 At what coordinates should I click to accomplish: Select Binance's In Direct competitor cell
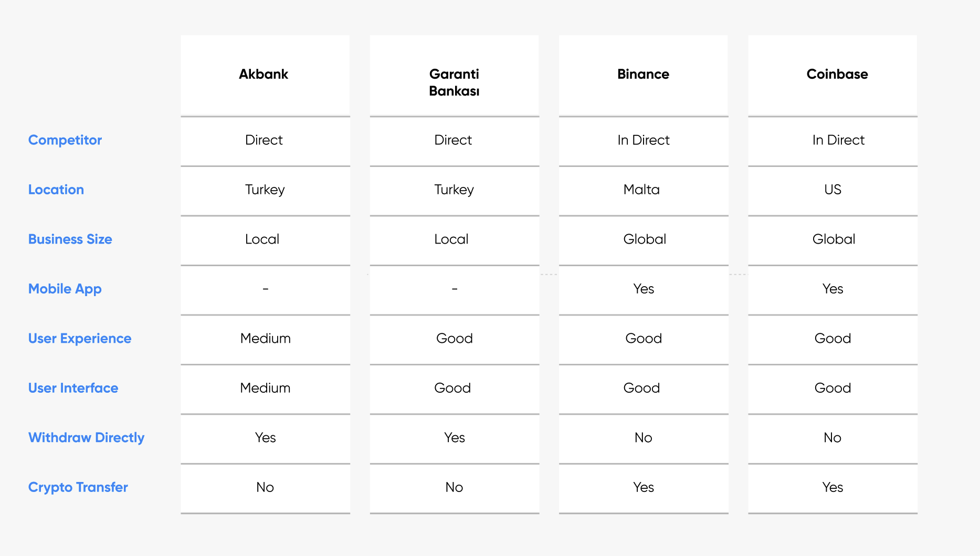(644, 140)
